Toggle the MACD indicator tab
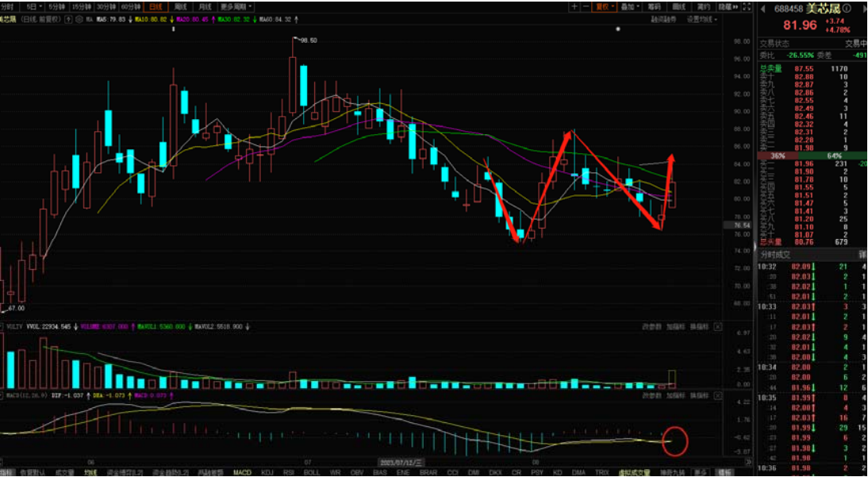The image size is (868, 477). [242, 472]
